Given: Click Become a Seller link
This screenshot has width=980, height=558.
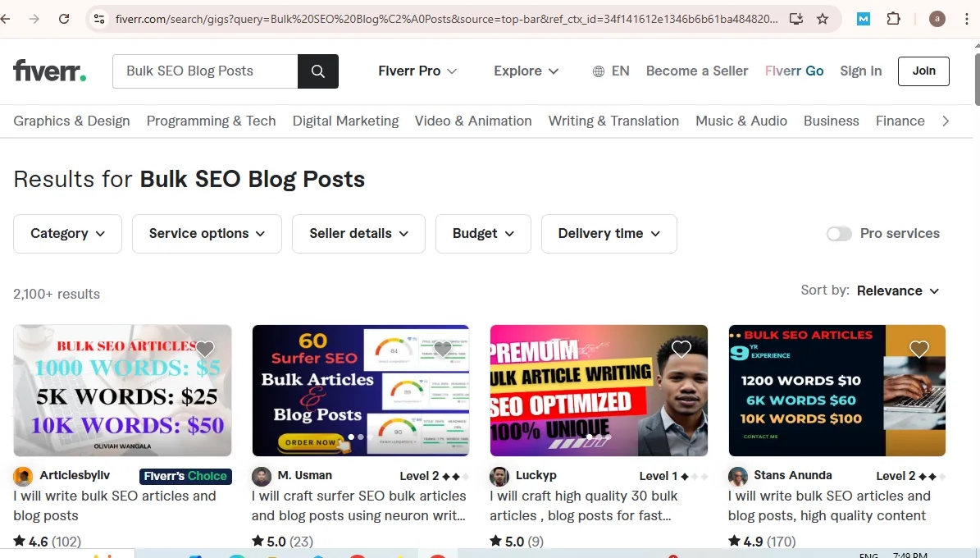Looking at the screenshot, I should click(x=697, y=71).
